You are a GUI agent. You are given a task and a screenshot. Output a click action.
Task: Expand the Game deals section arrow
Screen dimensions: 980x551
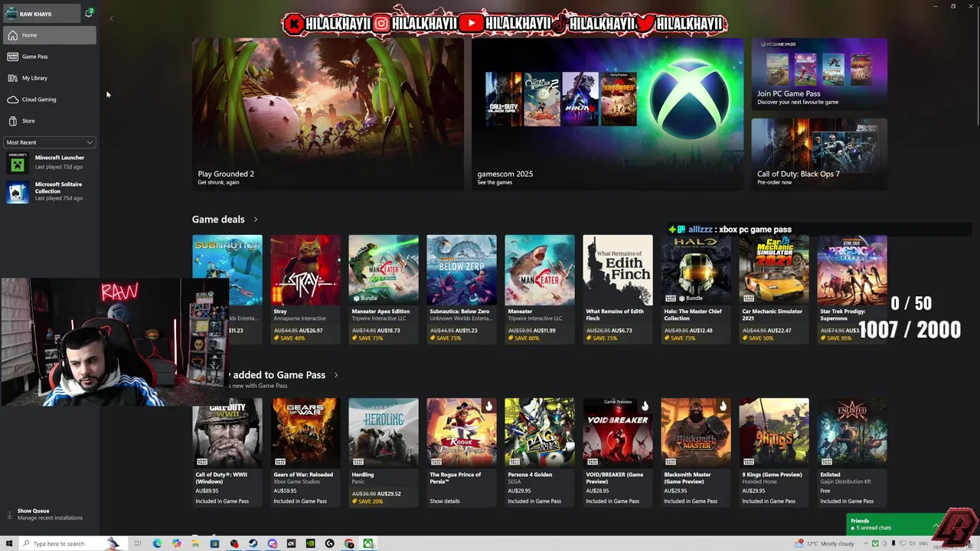(x=256, y=220)
